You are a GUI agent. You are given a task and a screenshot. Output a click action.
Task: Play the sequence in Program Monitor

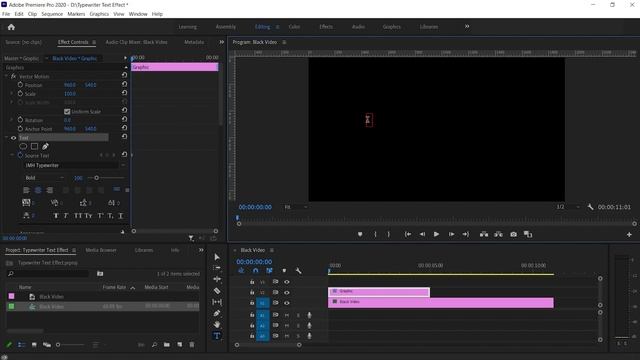pos(436,234)
